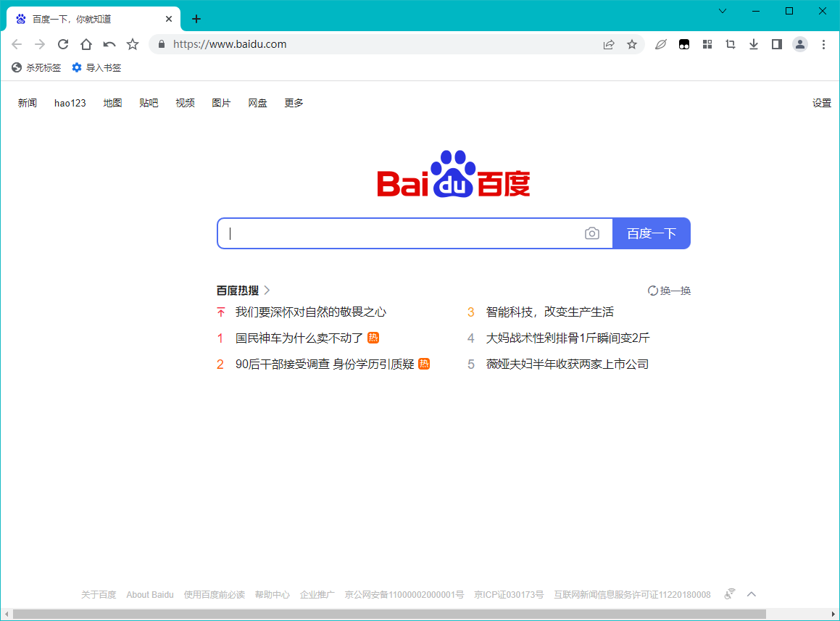Open 大妈战术性剁排骨1斤瞬间变2斤 item
Image resolution: width=840 pixels, height=621 pixels.
point(567,338)
